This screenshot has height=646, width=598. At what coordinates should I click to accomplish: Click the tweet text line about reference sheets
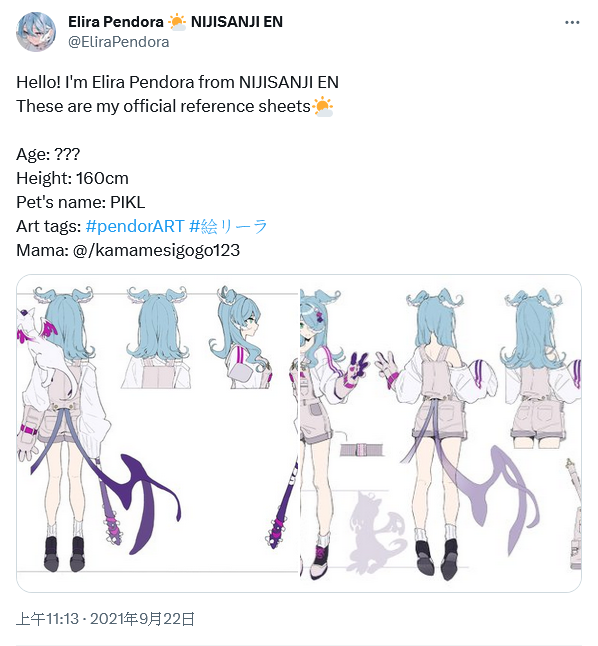[x=175, y=106]
